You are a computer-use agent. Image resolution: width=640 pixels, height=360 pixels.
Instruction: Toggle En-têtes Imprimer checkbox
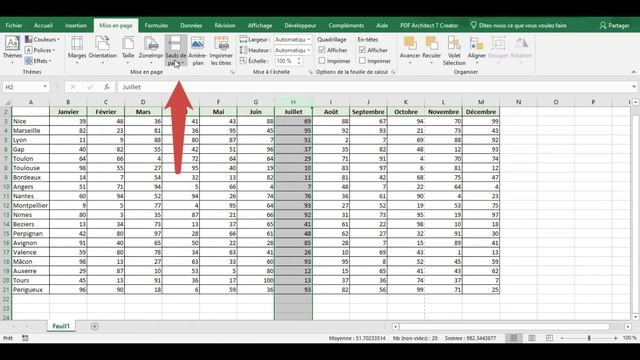[x=362, y=61]
